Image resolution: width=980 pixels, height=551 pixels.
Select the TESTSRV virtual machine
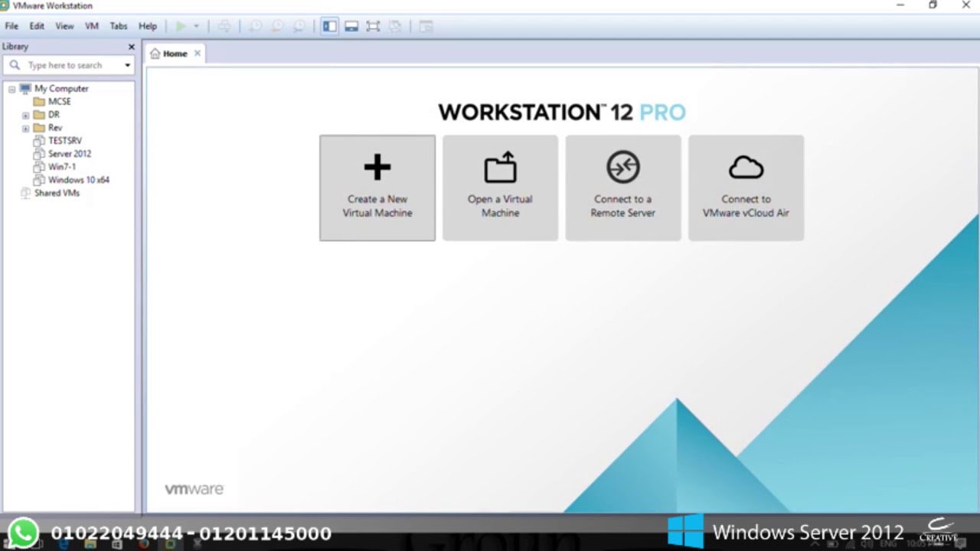click(65, 141)
